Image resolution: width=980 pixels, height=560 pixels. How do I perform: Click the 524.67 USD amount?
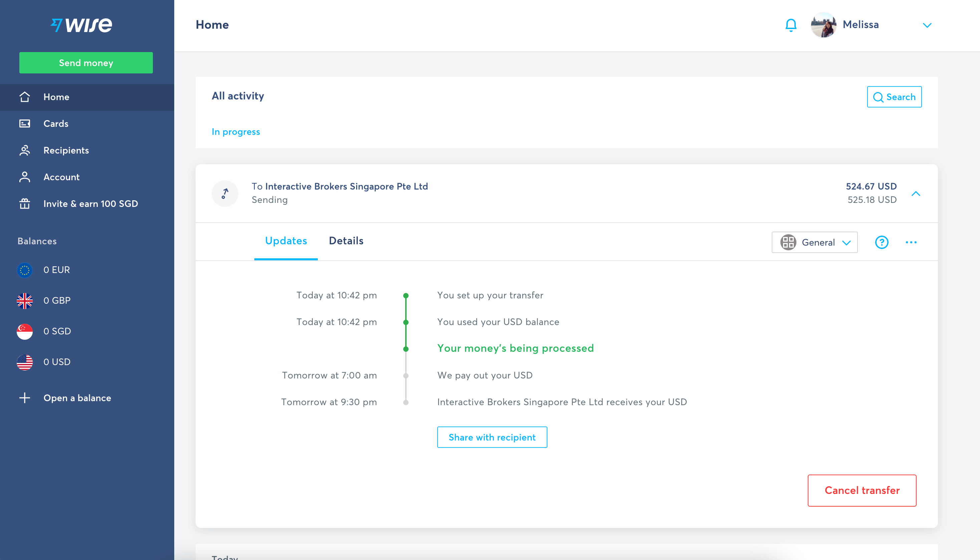tap(871, 187)
